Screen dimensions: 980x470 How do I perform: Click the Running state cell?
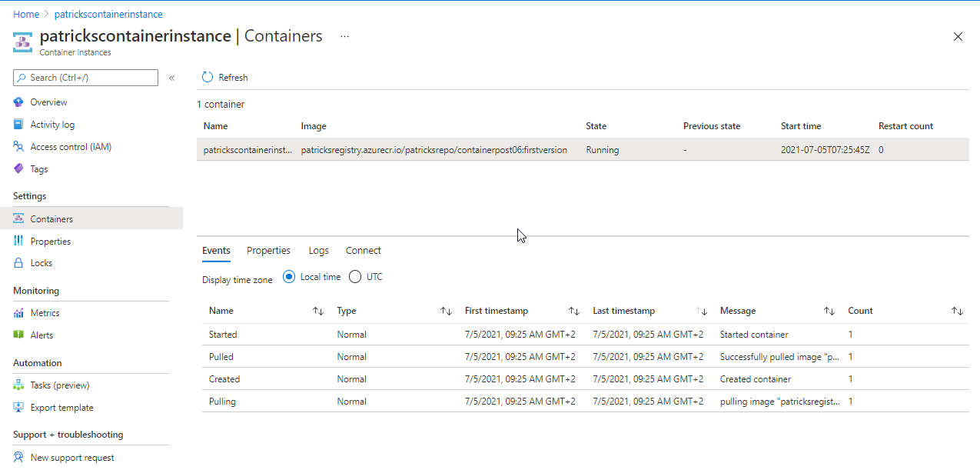click(x=603, y=150)
